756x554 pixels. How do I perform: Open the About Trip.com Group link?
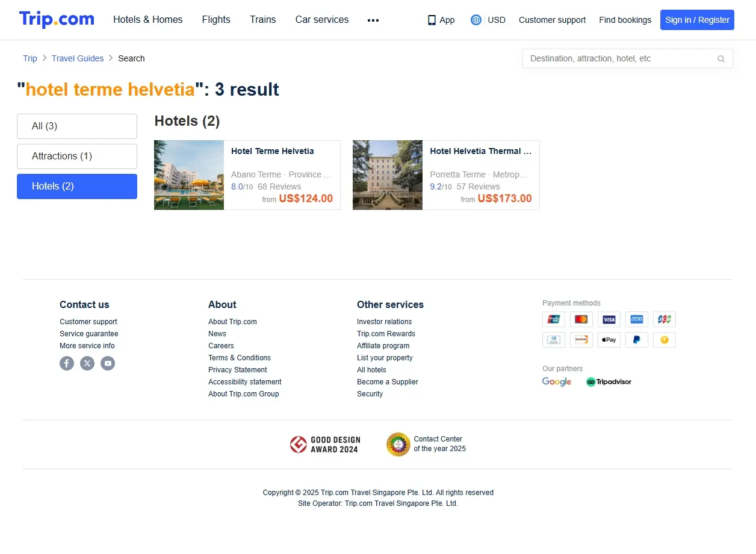click(x=244, y=394)
